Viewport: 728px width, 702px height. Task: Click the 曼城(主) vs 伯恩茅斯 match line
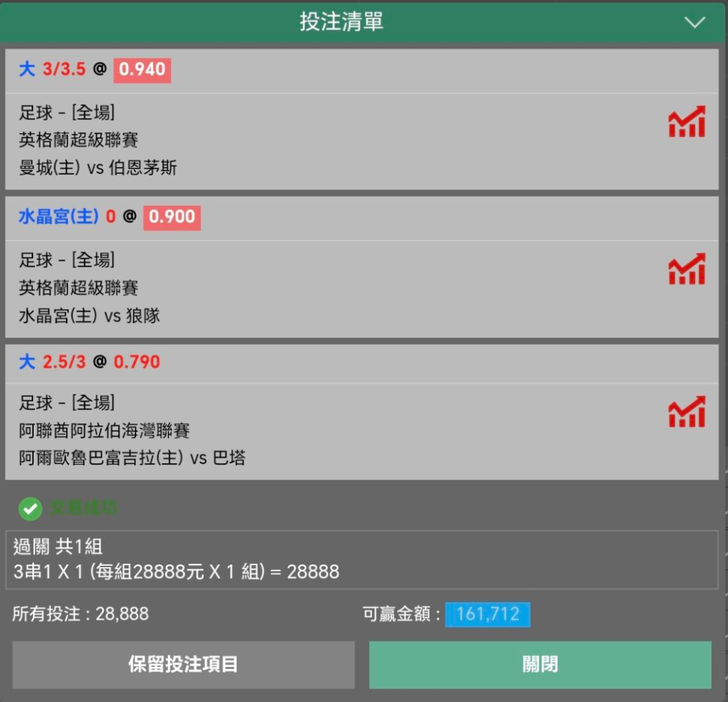click(98, 168)
